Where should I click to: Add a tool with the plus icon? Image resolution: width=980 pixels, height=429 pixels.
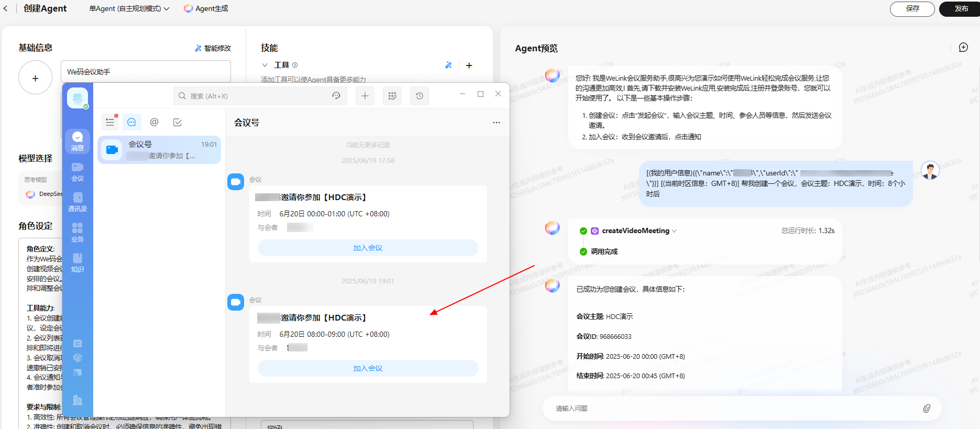469,65
